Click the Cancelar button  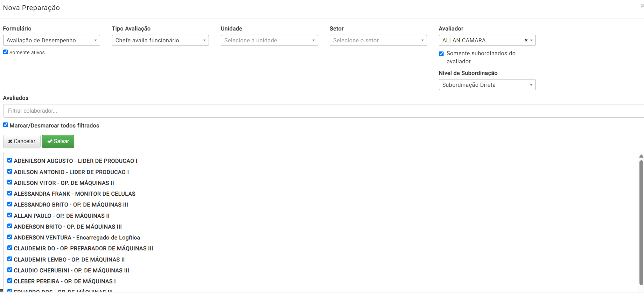coord(22,141)
